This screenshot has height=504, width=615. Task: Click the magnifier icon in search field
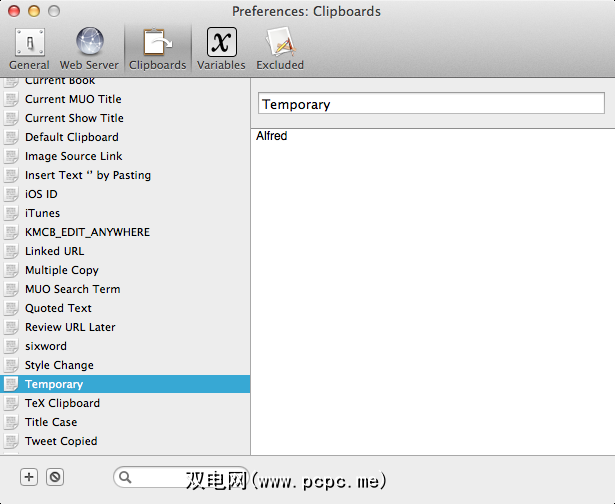click(125, 477)
